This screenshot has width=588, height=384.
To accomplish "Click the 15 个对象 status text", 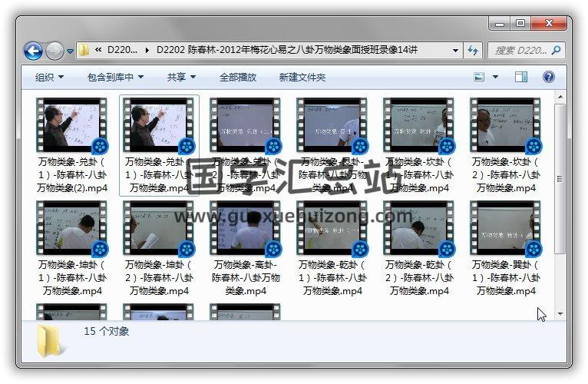I will point(107,331).
